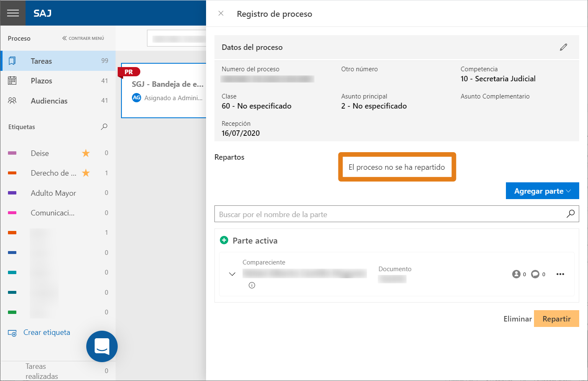Screen dimensions: 588x381
Task: Select Plazos in the sidebar
Action: (58, 81)
